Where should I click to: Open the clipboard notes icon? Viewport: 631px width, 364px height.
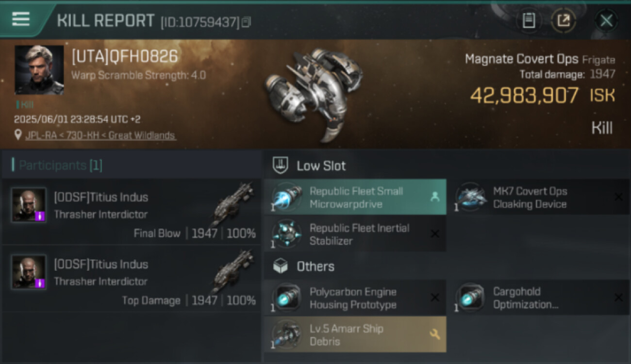pos(529,20)
